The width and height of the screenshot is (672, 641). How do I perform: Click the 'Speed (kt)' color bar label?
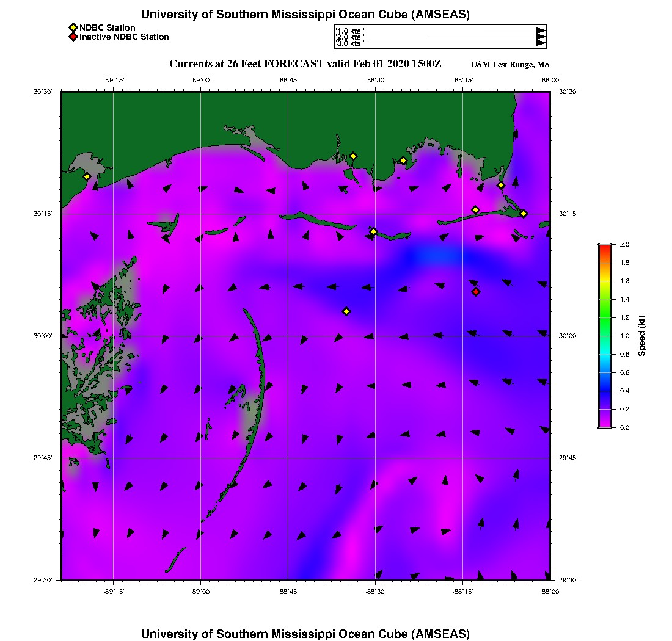coord(641,336)
